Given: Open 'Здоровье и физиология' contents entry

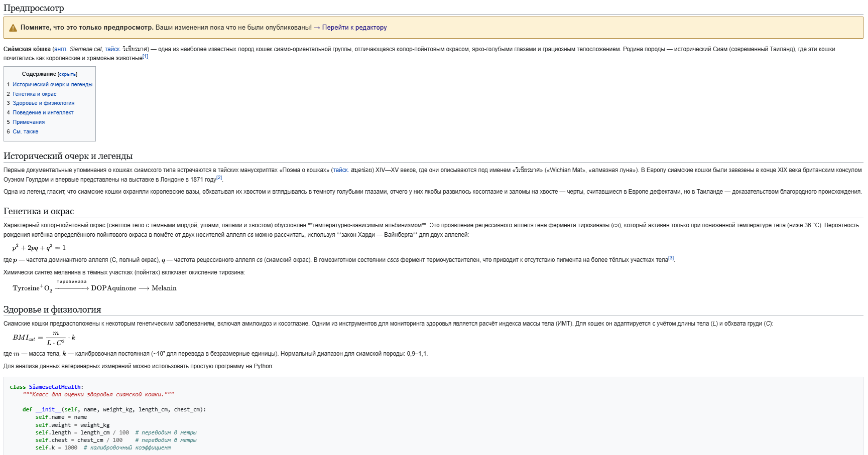Looking at the screenshot, I should (43, 103).
